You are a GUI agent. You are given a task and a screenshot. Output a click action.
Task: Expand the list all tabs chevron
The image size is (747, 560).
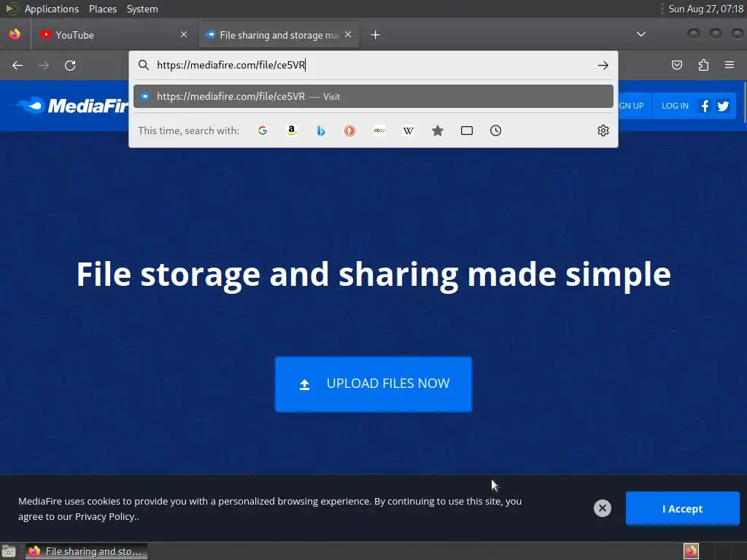click(x=641, y=34)
